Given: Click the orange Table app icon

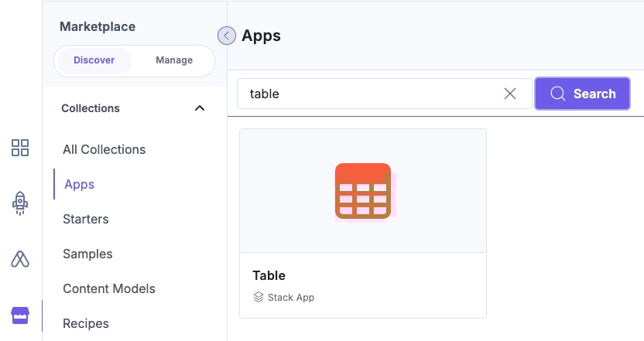Looking at the screenshot, I should tap(363, 191).
